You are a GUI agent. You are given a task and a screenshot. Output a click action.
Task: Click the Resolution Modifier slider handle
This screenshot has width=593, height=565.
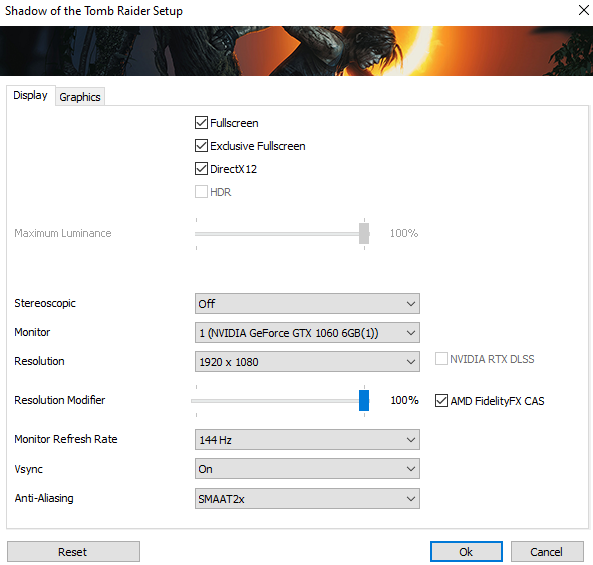click(364, 400)
